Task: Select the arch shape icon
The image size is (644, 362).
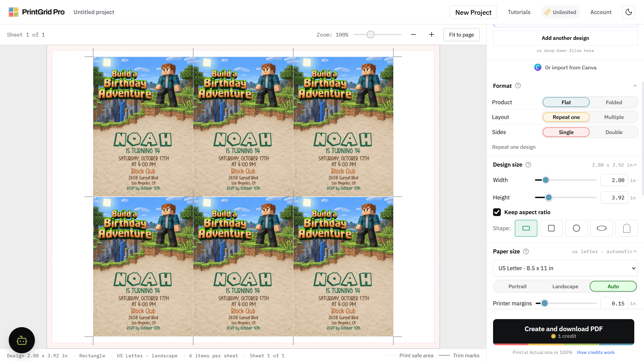Action: tap(627, 228)
